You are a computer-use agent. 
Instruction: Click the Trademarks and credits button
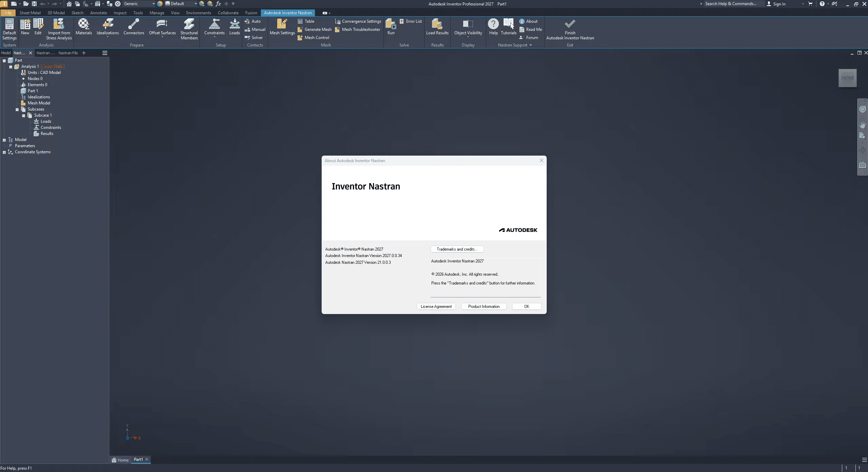pos(456,249)
